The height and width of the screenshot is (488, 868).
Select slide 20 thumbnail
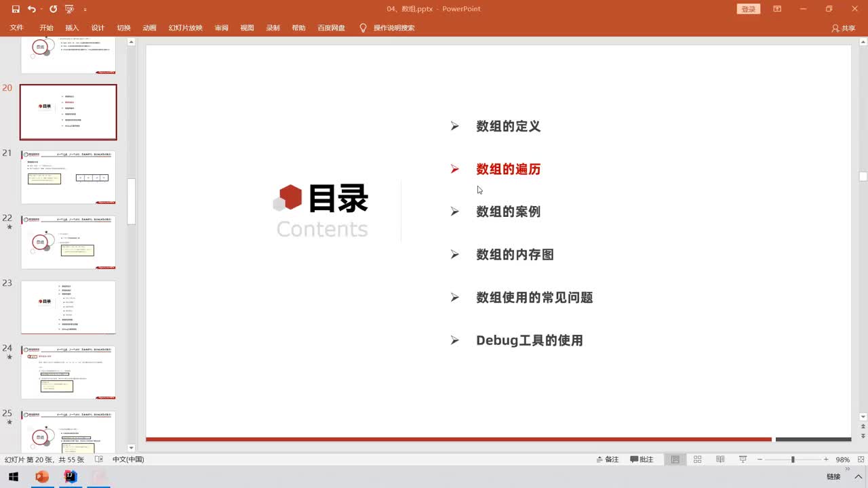click(x=68, y=112)
